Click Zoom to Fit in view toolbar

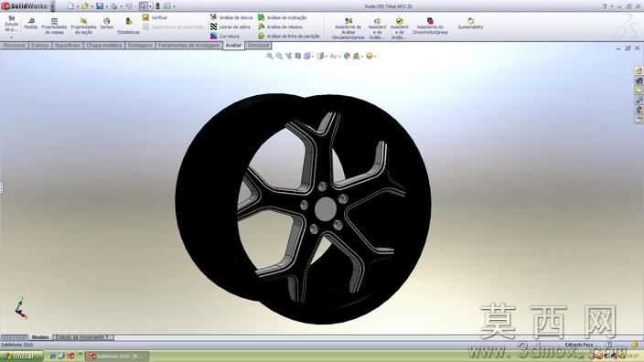270,56
